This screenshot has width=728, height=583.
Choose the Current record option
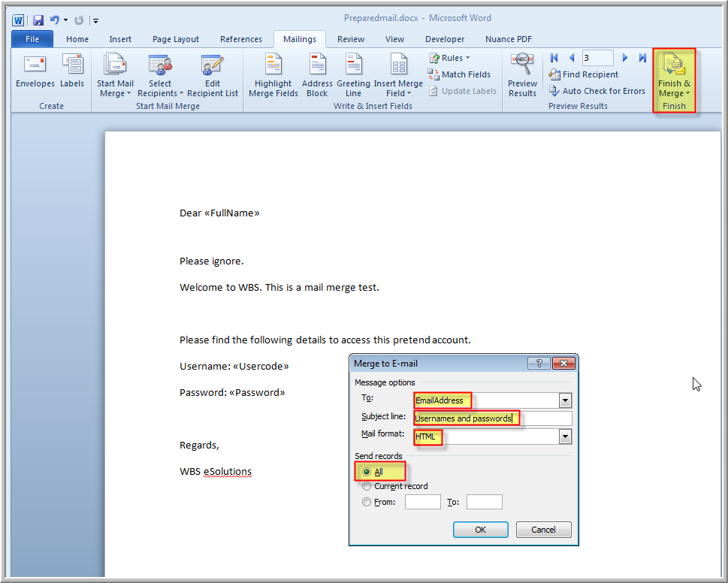[x=367, y=486]
